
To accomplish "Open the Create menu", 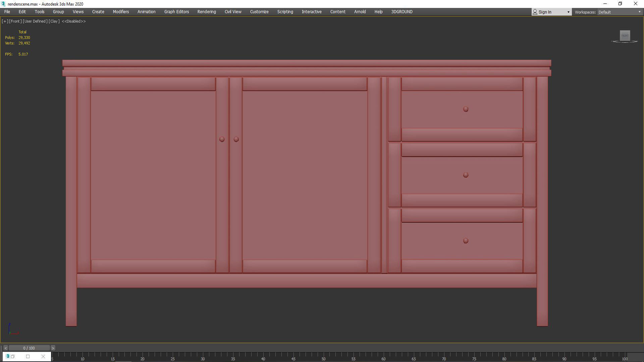I will pyautogui.click(x=98, y=12).
